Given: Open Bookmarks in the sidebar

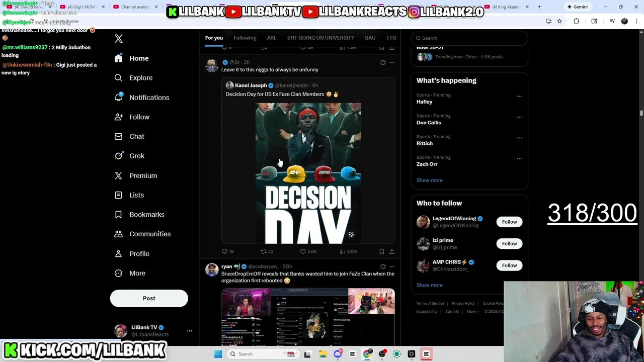Looking at the screenshot, I should pyautogui.click(x=139, y=215).
